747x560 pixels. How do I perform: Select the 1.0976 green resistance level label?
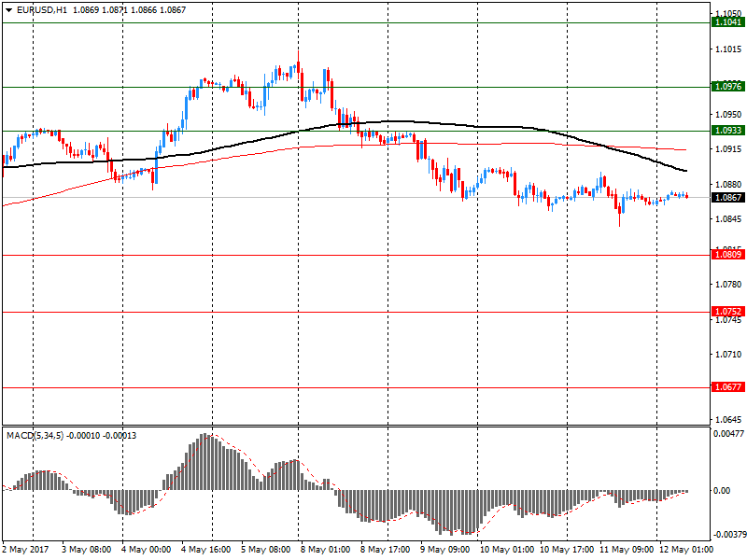[728, 87]
